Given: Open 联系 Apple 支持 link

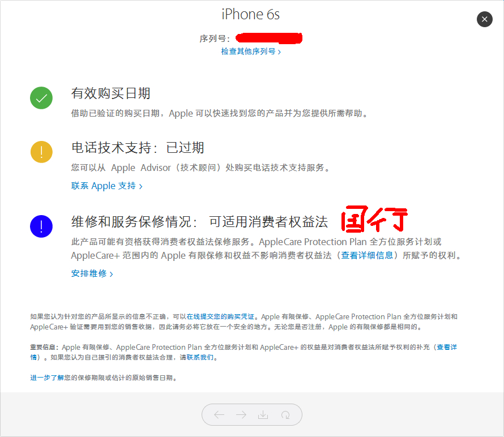Looking at the screenshot, I should click(106, 186).
